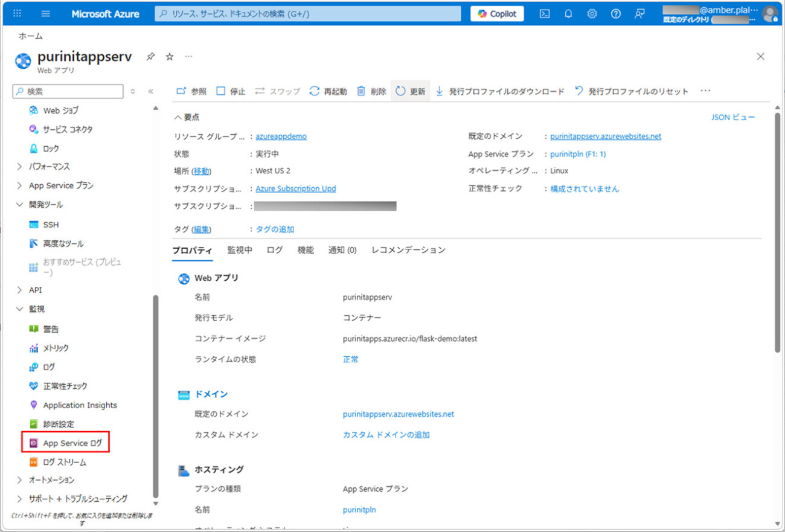Open Azure Cloud Shell from top bar
The image size is (785, 532).
(544, 14)
